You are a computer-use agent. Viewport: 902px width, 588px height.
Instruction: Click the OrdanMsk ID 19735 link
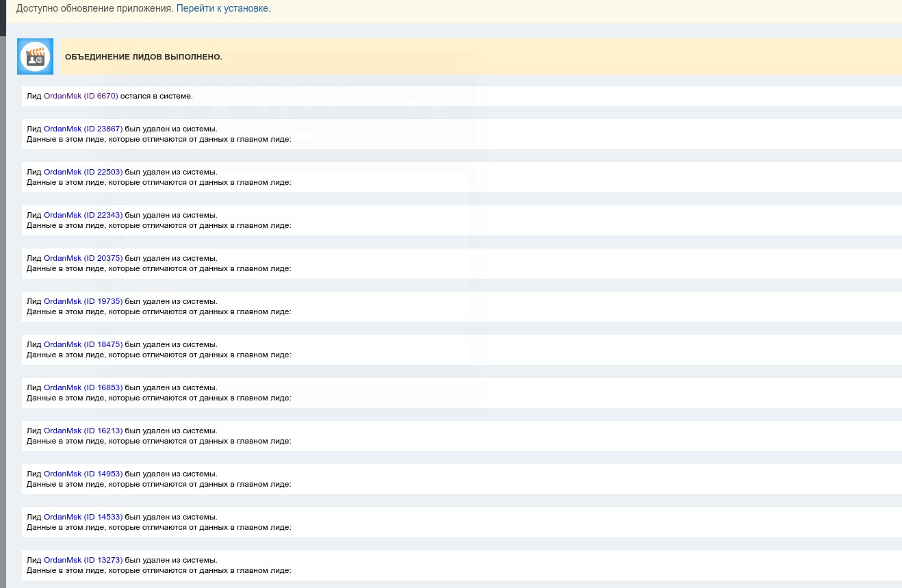click(83, 301)
